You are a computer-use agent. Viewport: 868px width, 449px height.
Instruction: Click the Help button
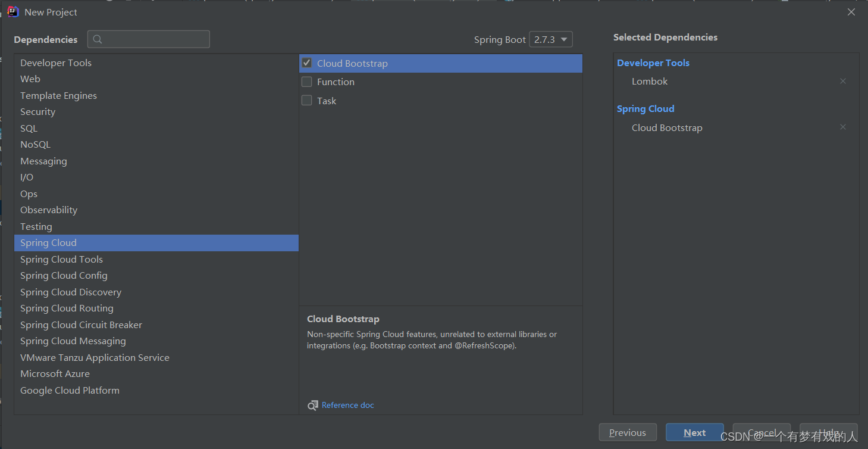829,432
